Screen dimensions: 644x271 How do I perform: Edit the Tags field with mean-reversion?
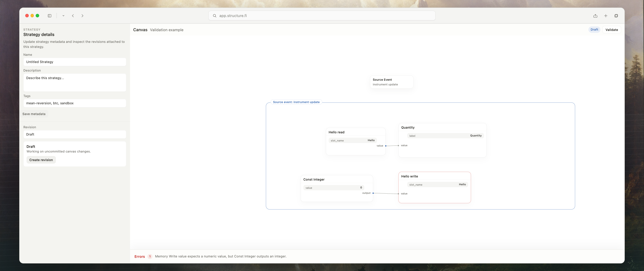pos(75,103)
